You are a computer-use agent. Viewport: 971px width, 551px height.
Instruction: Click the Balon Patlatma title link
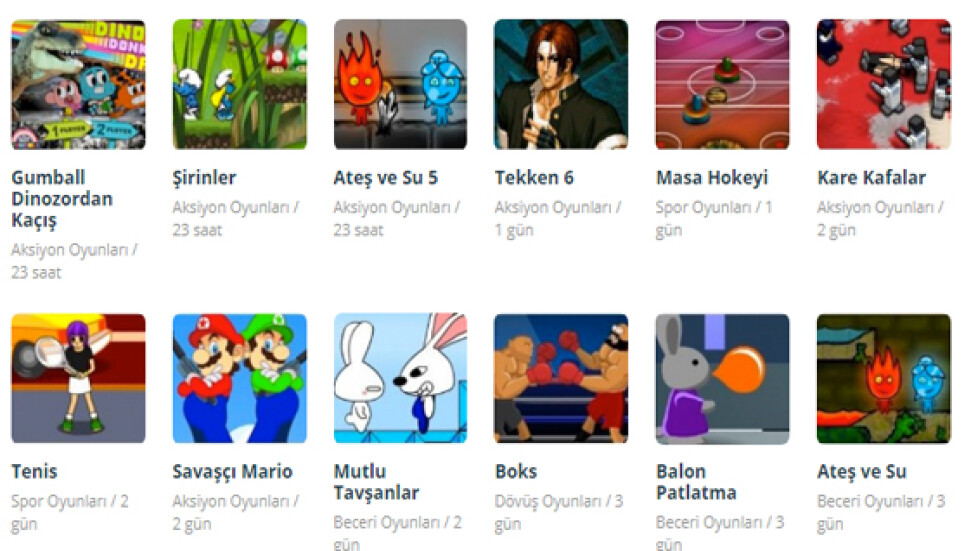[696, 482]
